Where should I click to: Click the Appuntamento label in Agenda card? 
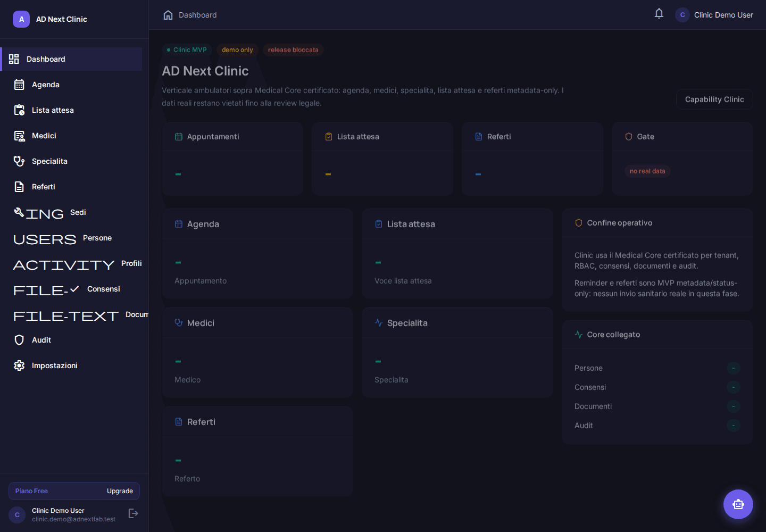tap(201, 281)
